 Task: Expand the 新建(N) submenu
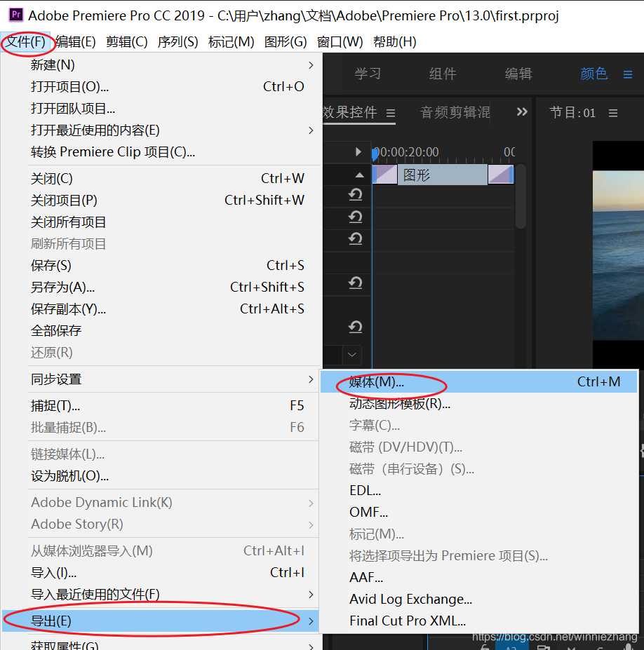coord(173,65)
